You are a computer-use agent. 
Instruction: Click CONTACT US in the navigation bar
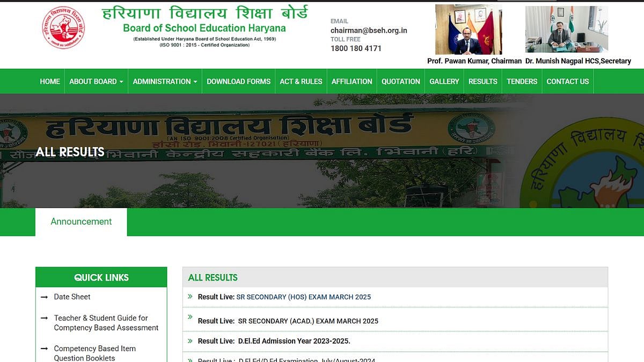tap(568, 82)
